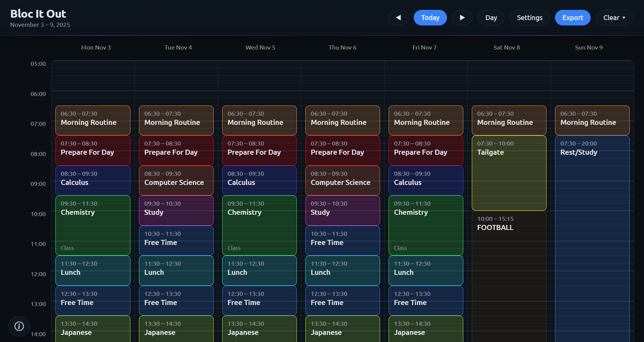Open Tuesday's 10:30 Free Time block
Screen dimensions: 644x342
(176, 240)
